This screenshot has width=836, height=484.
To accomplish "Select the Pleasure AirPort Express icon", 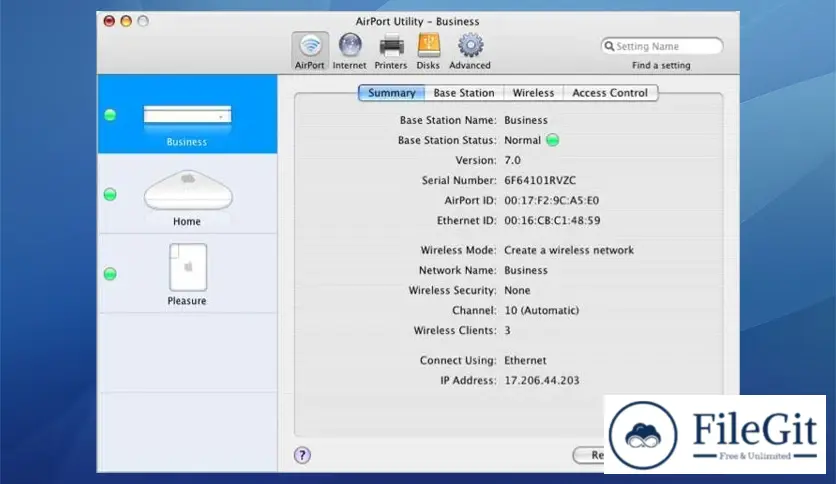I will tap(188, 267).
